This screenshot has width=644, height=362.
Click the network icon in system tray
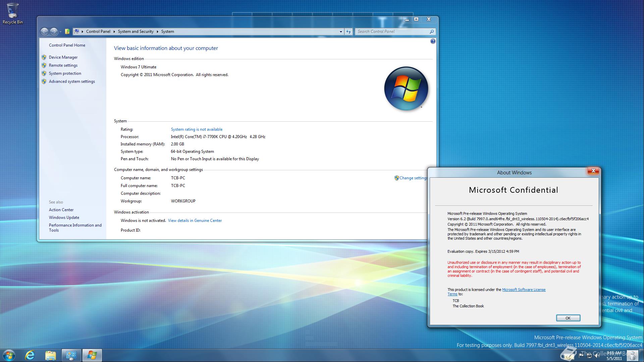[589, 356]
